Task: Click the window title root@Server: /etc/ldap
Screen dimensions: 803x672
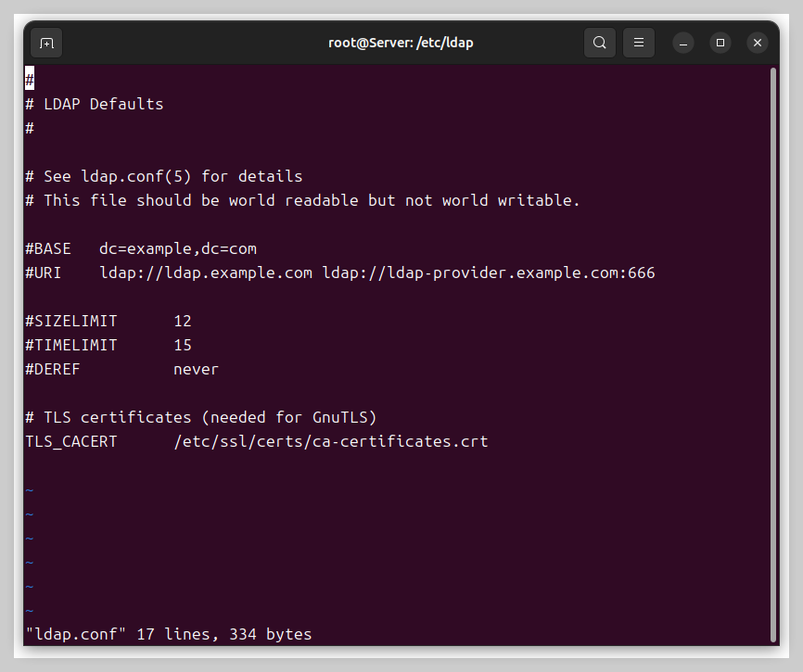Action: point(401,43)
